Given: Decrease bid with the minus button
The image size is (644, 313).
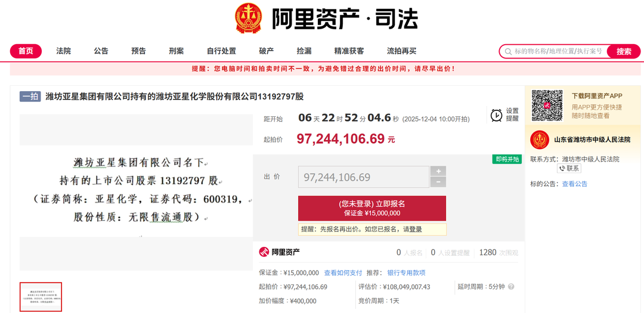Looking at the screenshot, I should click(438, 182).
